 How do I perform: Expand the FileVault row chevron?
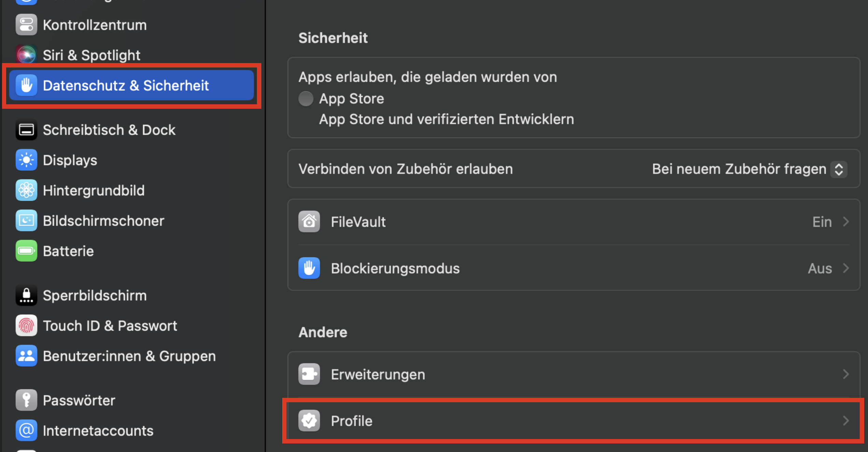point(846,222)
